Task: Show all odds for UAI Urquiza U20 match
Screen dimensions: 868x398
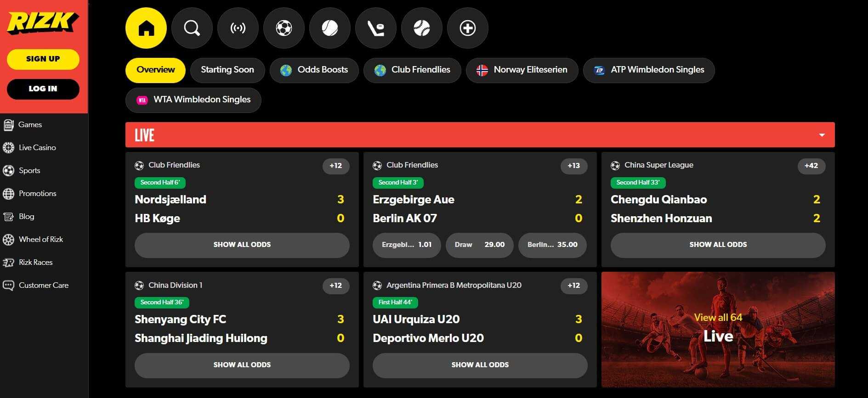Action: click(x=480, y=365)
